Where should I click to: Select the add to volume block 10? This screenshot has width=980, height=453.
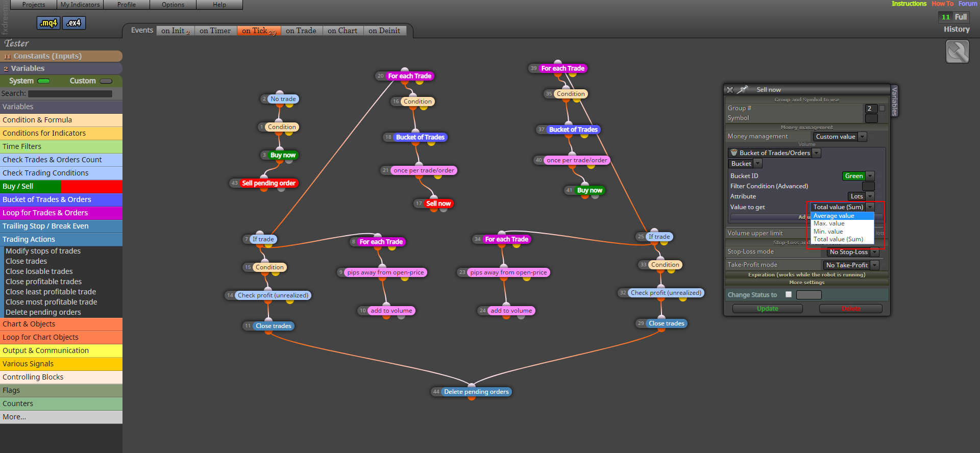(391, 311)
